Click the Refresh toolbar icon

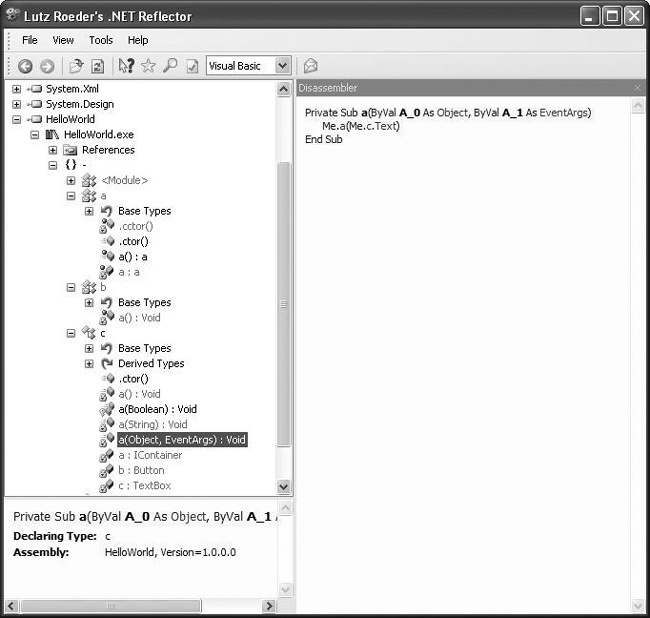click(98, 66)
